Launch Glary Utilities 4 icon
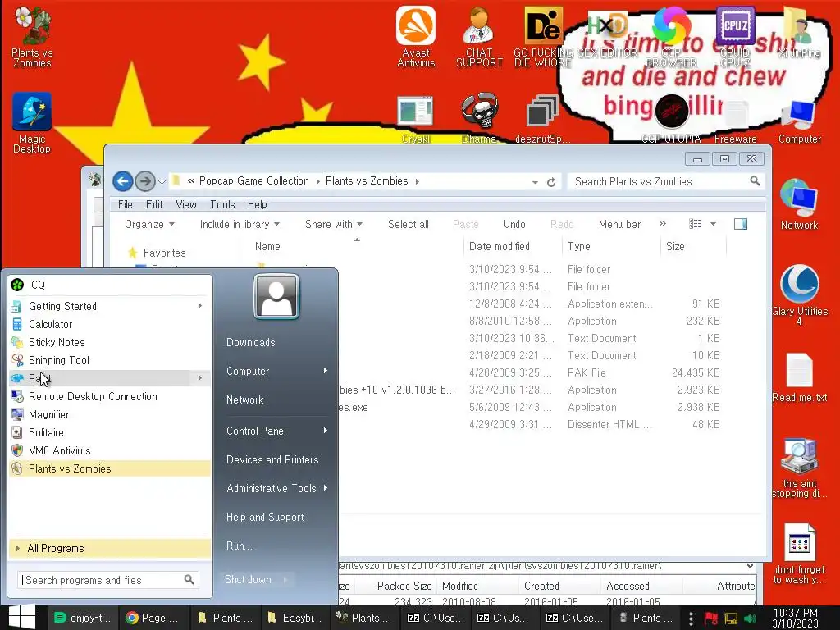 [799, 294]
